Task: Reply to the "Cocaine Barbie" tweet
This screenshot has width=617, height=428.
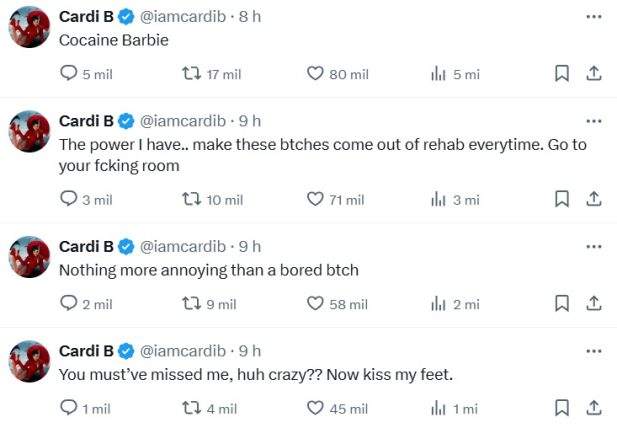Action: tap(69, 74)
